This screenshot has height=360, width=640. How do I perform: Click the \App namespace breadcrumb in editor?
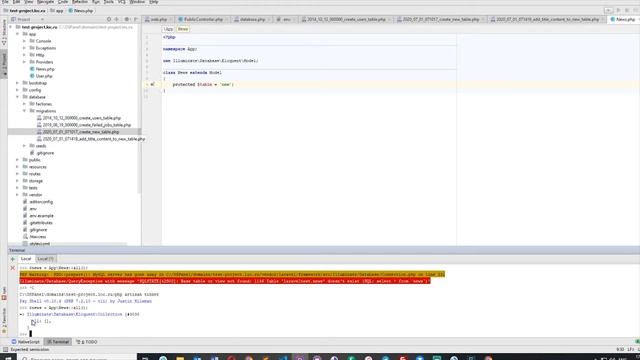coord(168,29)
